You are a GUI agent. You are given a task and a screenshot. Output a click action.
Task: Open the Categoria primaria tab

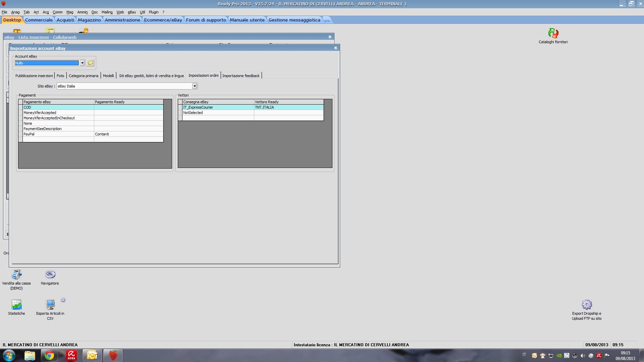pos(84,76)
